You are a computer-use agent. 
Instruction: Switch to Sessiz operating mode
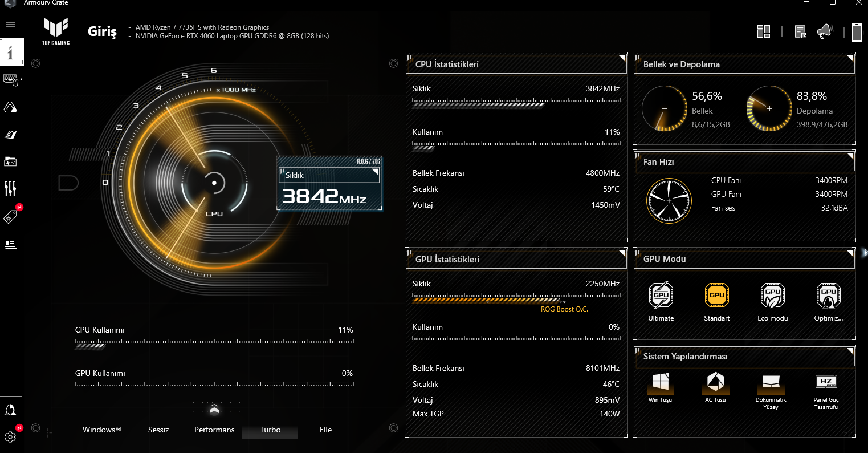158,430
